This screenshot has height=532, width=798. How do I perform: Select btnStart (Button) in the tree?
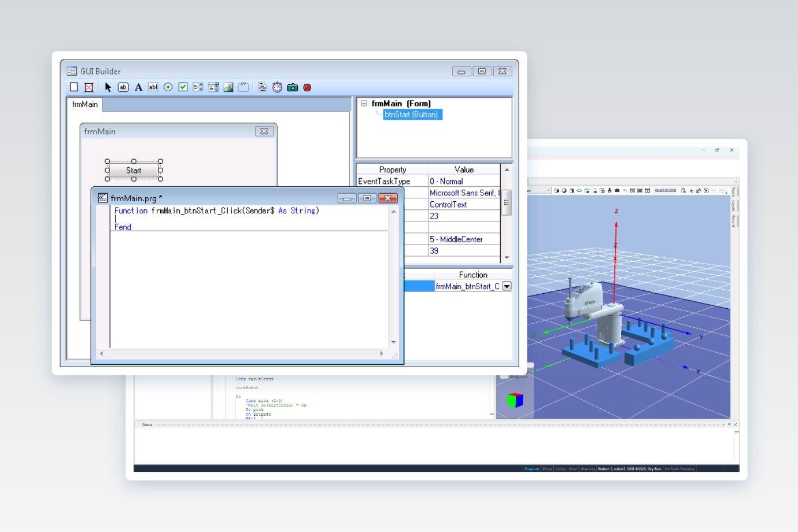point(412,114)
